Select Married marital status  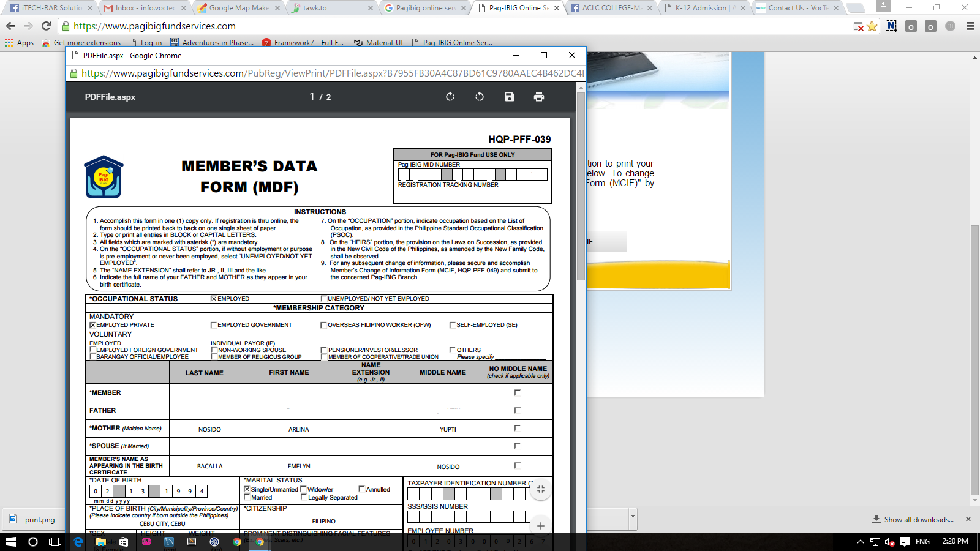(x=247, y=497)
